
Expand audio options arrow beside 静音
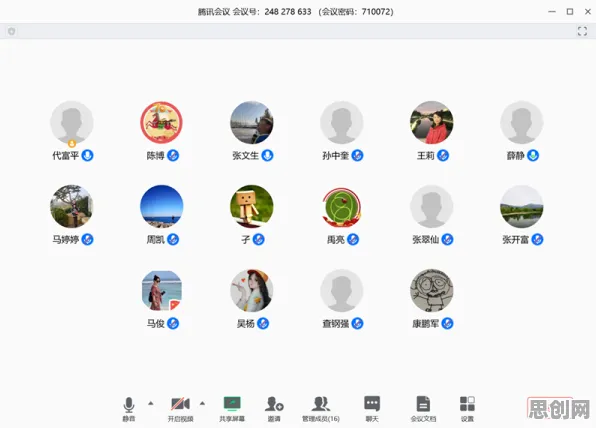point(151,403)
